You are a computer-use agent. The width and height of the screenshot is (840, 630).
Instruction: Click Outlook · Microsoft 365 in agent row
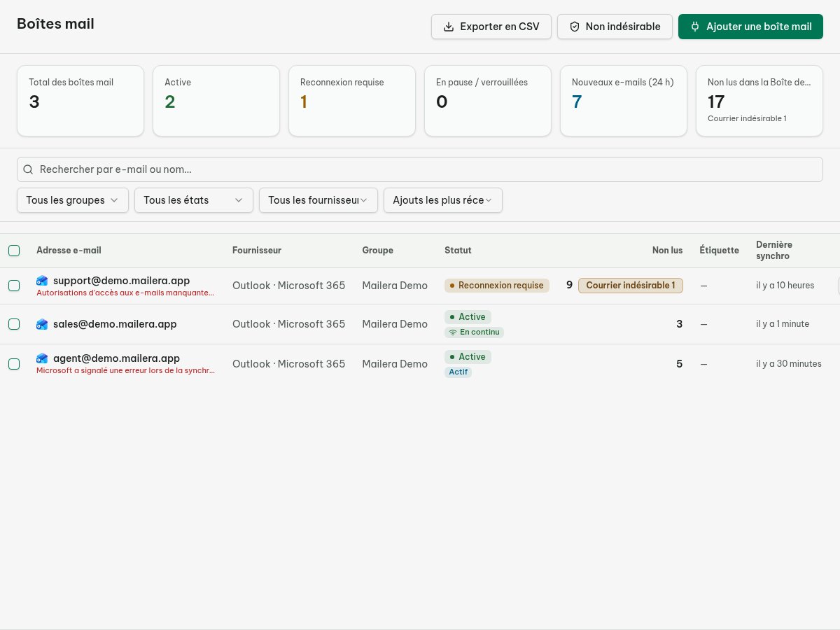tap(288, 364)
